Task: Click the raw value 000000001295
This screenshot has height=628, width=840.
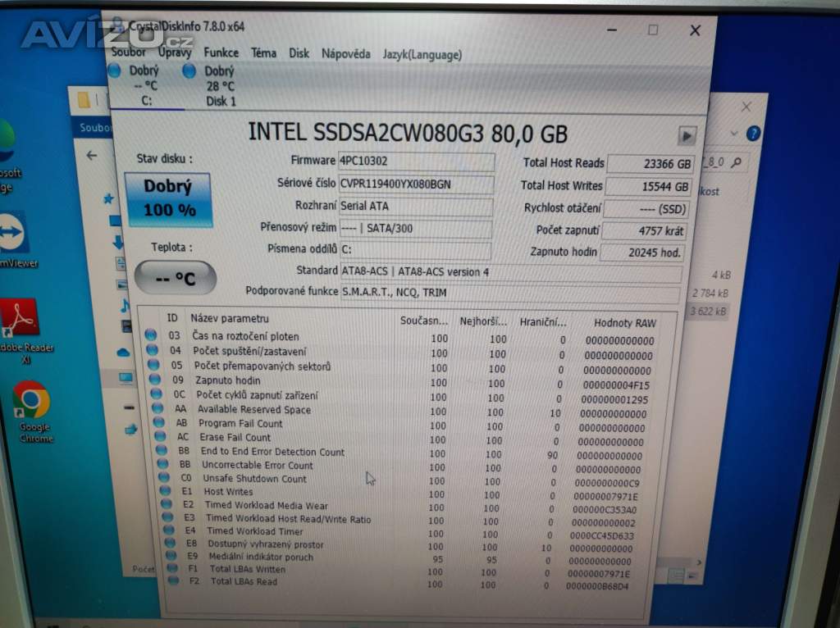Action: pos(614,399)
